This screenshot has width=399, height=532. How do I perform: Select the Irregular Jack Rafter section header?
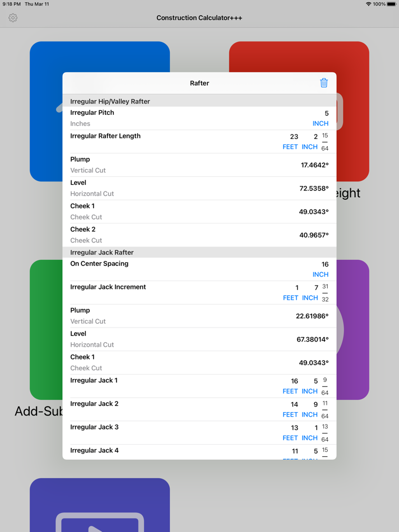click(x=102, y=253)
